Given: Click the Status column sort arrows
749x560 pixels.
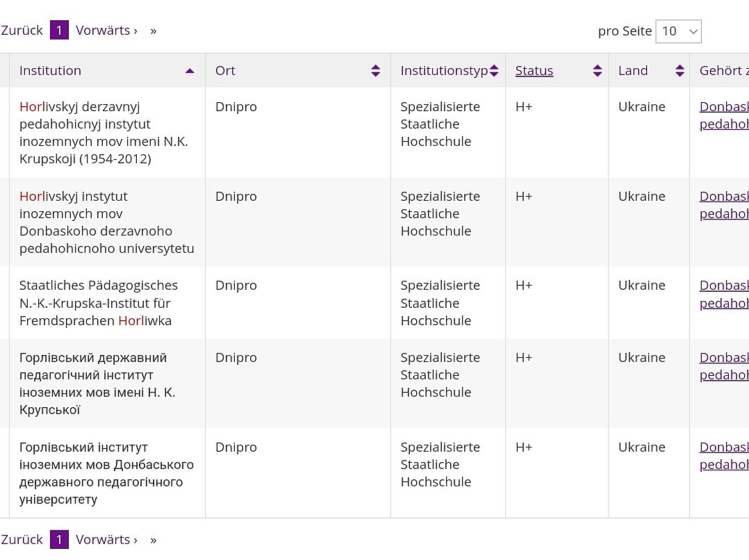Looking at the screenshot, I should click(x=597, y=71).
